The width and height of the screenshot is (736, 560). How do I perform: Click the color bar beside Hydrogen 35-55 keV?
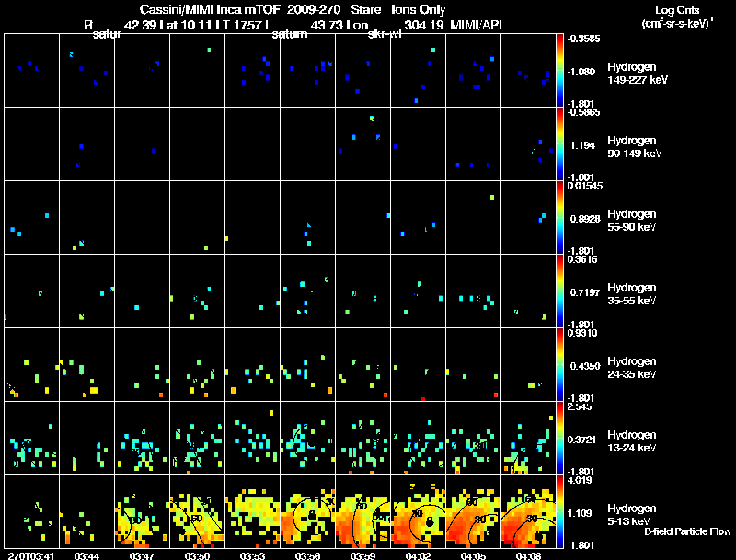[559, 291]
